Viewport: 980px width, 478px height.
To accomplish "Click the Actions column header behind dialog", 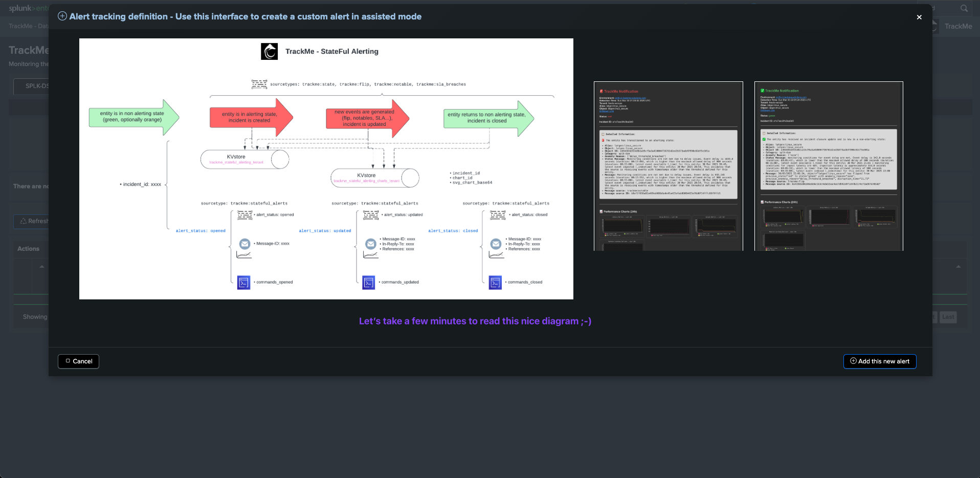I will 28,249.
